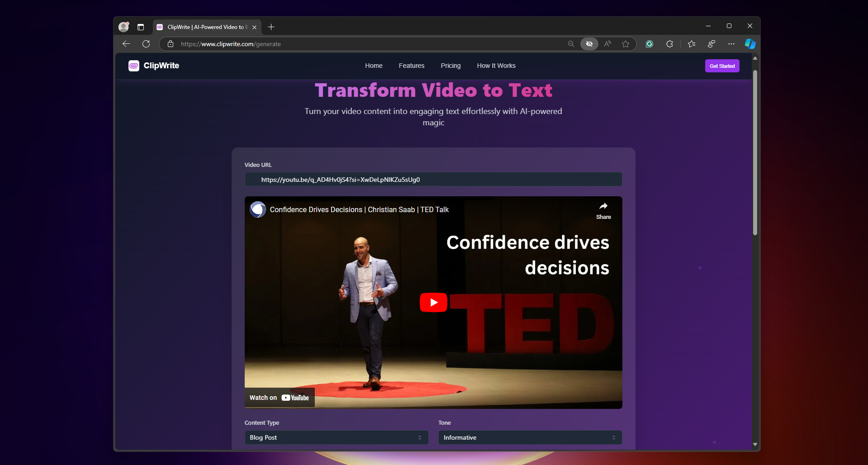Open the Features nav item
Image resolution: width=868 pixels, height=465 pixels.
pyautogui.click(x=412, y=66)
